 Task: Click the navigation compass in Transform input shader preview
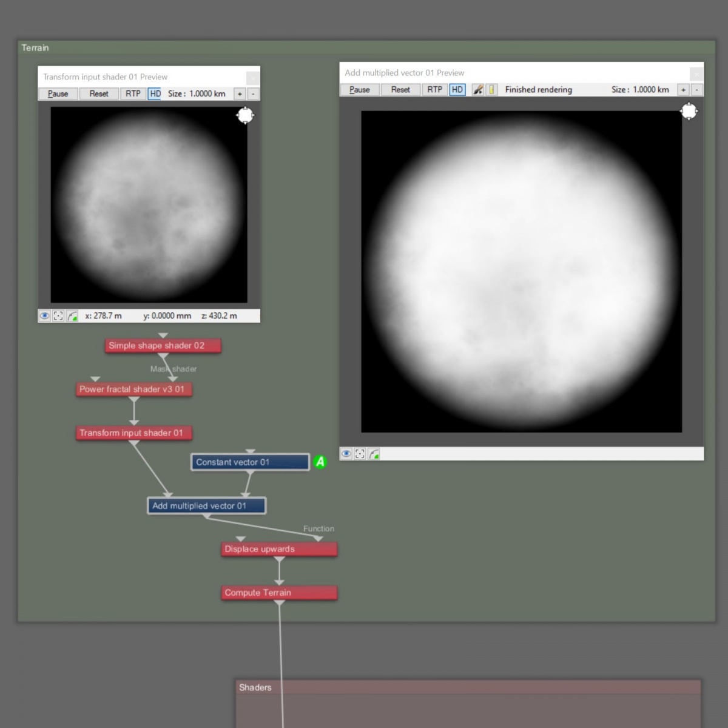[x=245, y=115]
